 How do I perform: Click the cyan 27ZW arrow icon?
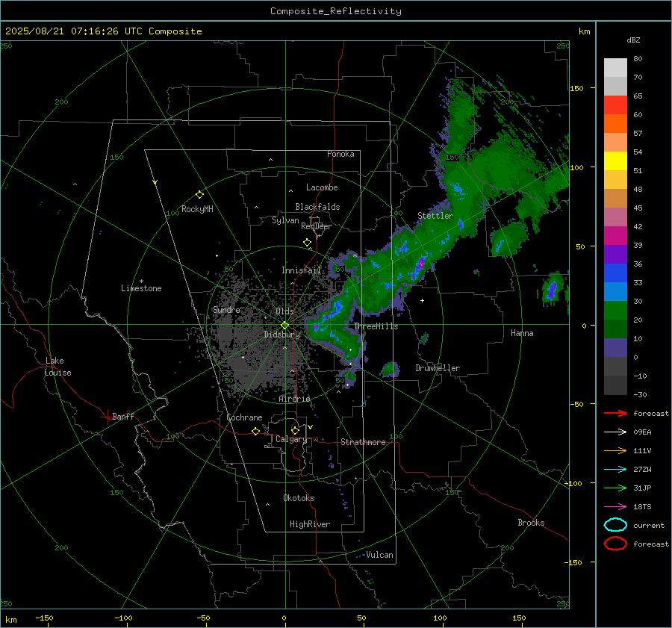pyautogui.click(x=615, y=470)
